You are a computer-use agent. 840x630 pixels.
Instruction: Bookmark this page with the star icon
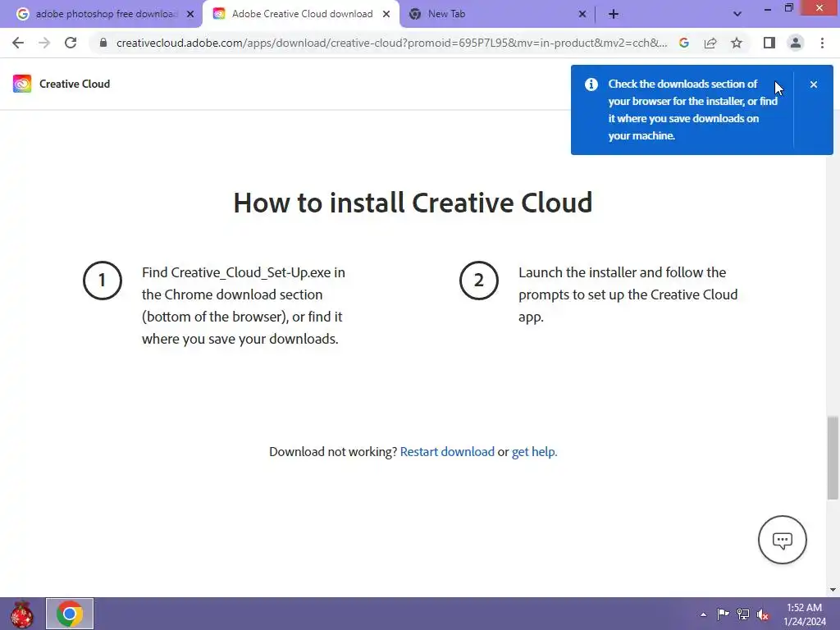tap(737, 43)
